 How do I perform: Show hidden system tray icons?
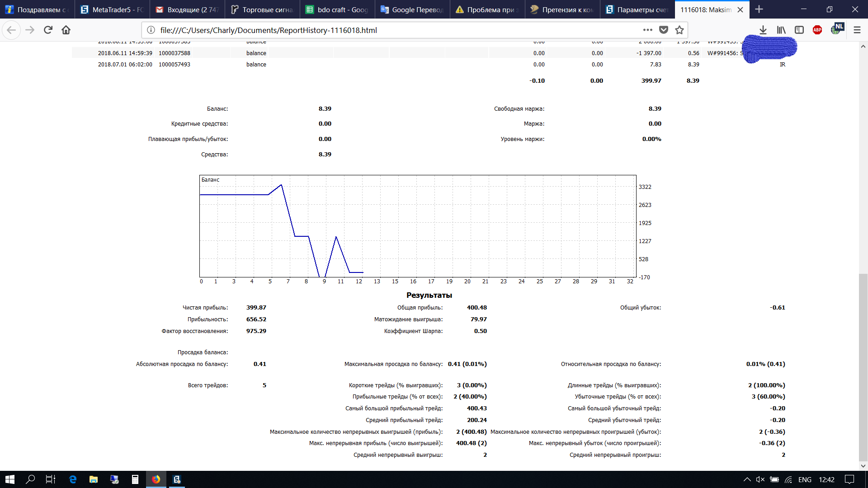[747, 479]
